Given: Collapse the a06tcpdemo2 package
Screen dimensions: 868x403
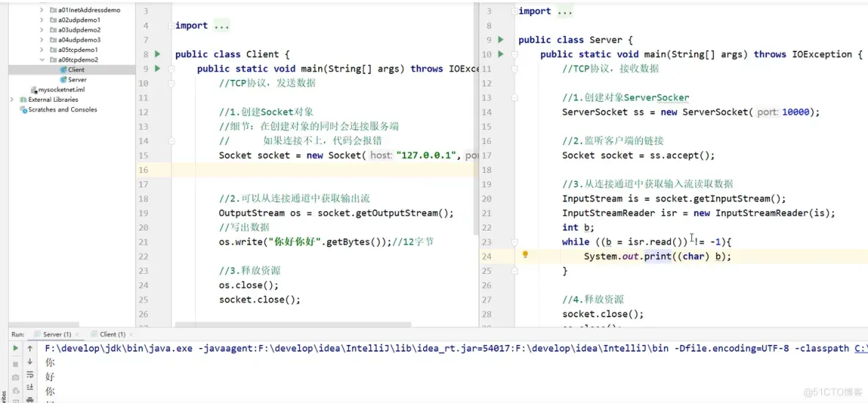Looking at the screenshot, I should click(x=42, y=60).
